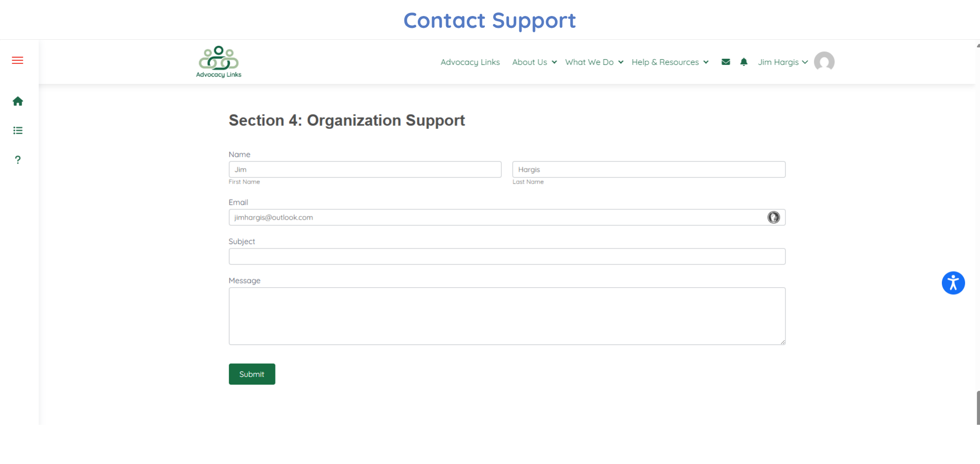This screenshot has height=464, width=980.
Task: Go to the home icon in sidebar
Action: tap(18, 101)
